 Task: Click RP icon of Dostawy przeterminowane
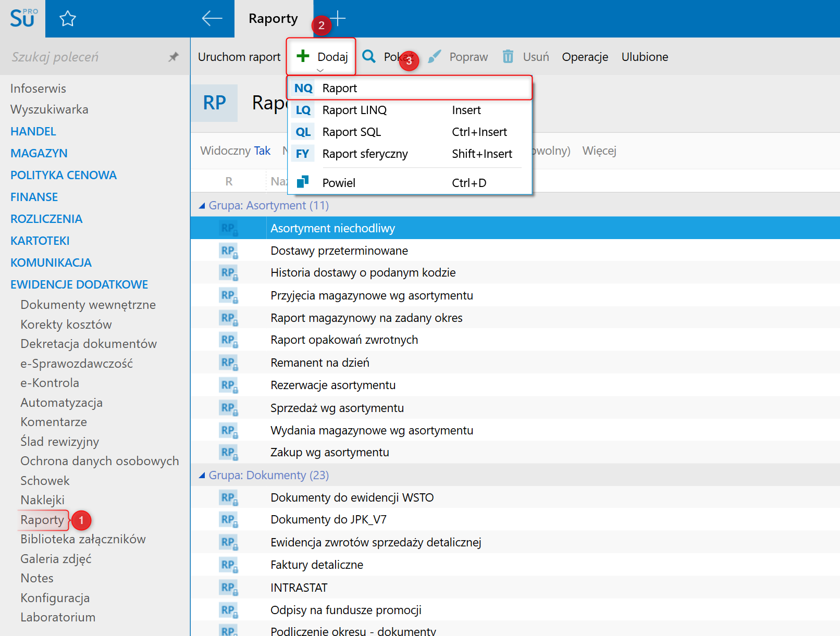[229, 251]
